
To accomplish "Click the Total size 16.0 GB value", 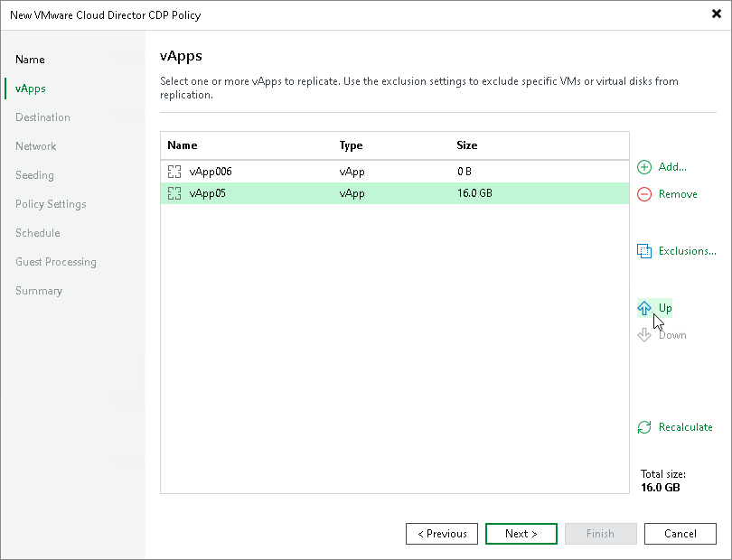I will 660,488.
